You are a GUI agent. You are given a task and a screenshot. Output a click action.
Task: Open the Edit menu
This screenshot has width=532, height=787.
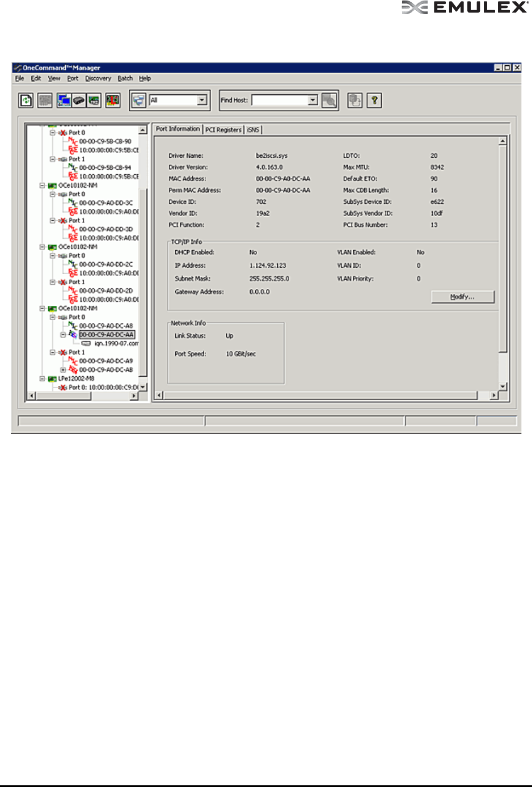pos(36,78)
